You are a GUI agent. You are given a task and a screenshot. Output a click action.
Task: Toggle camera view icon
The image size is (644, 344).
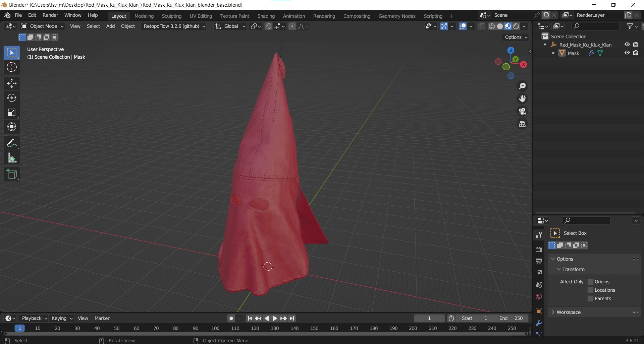tap(522, 111)
